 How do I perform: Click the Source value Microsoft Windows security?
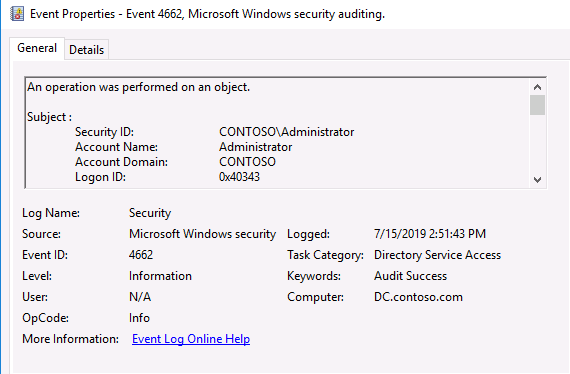[x=202, y=234]
